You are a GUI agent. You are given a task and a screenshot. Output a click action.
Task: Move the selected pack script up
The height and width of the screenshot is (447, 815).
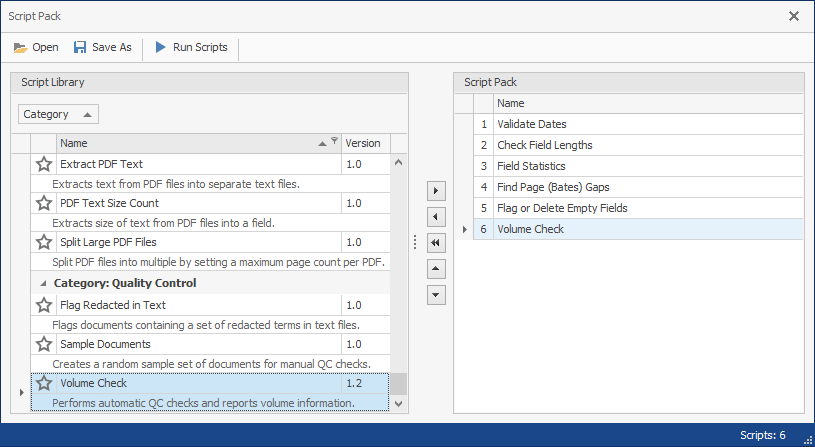(435, 269)
